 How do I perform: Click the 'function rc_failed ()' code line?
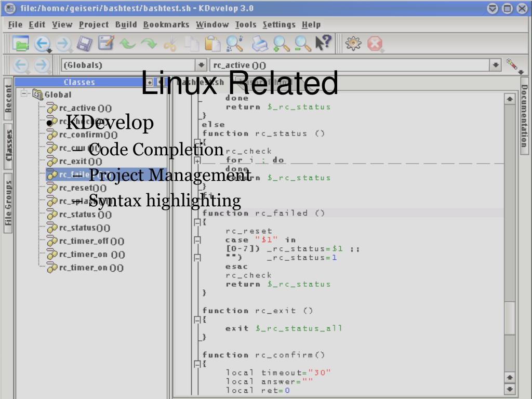263,213
